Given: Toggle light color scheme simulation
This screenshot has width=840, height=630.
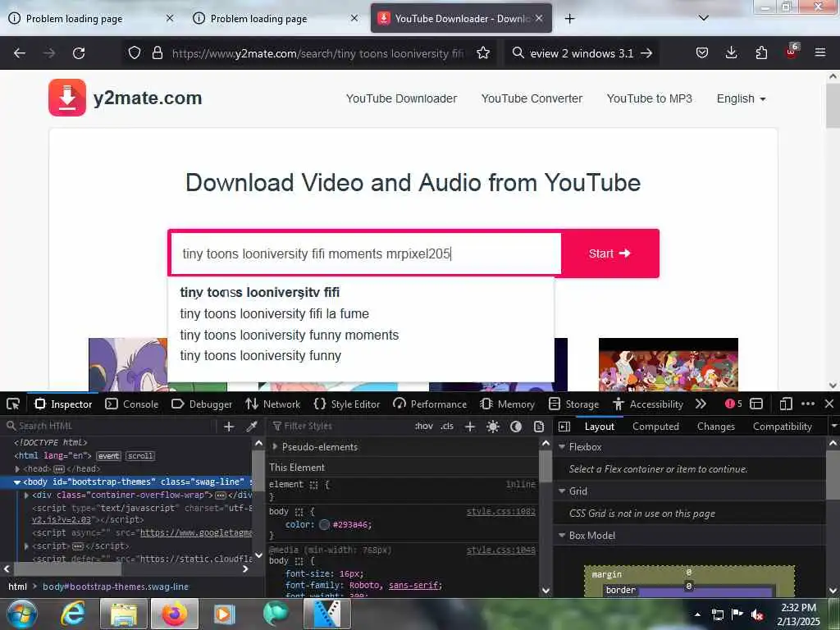Looking at the screenshot, I should pos(493,427).
